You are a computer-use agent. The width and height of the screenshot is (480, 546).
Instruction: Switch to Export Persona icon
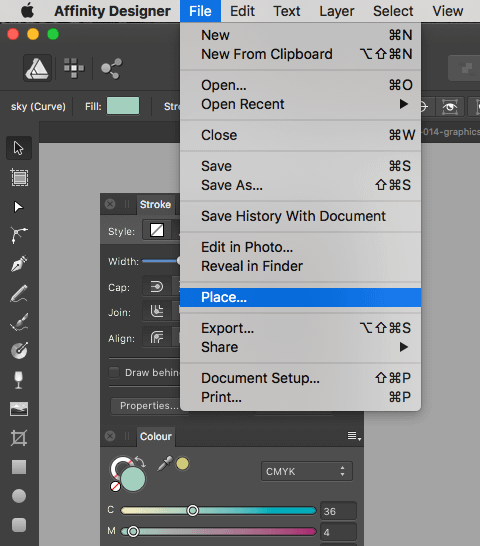tap(111, 68)
